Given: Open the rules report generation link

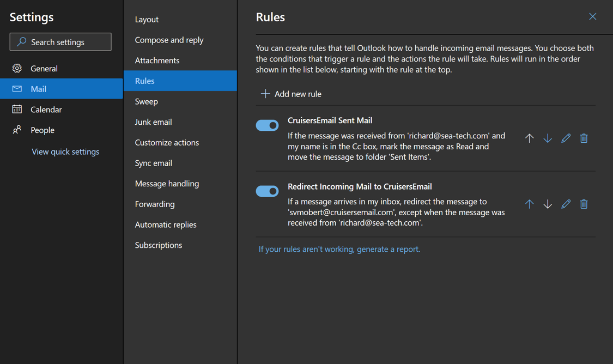Looking at the screenshot, I should tap(339, 249).
